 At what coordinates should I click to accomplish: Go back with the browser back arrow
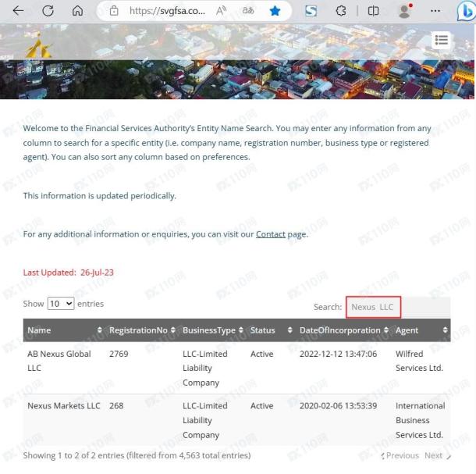(18, 11)
